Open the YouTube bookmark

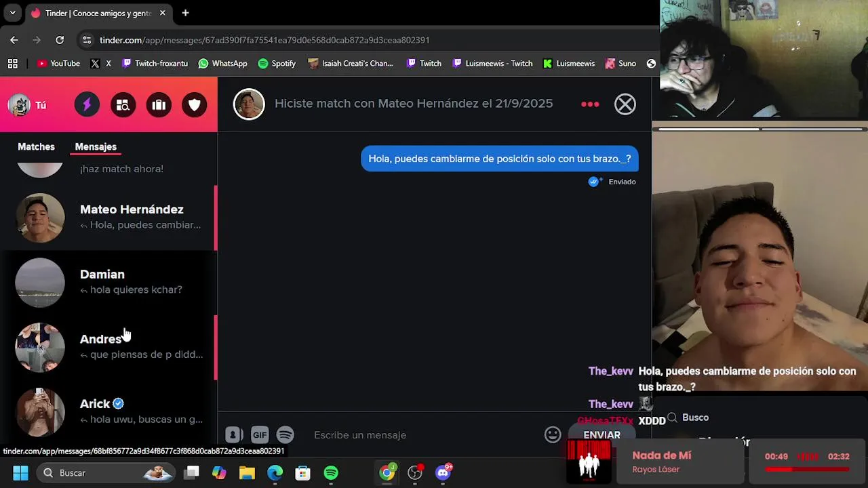tap(58, 64)
